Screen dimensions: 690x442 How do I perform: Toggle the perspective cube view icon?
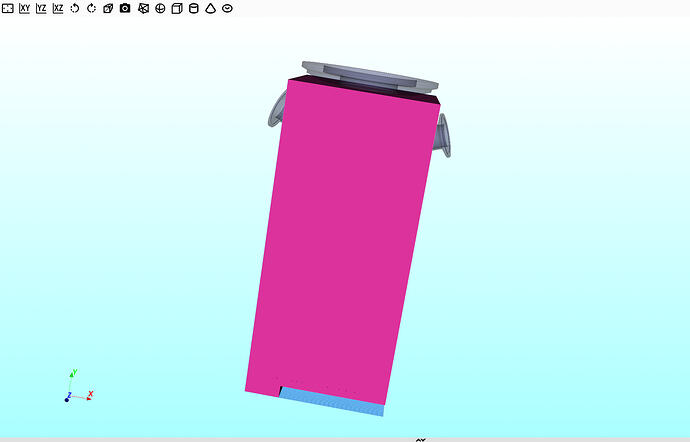click(108, 8)
